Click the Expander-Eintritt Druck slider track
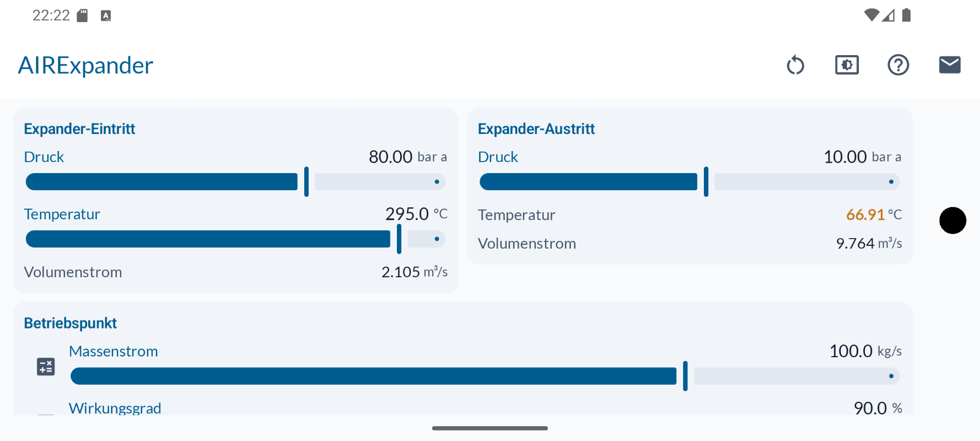 click(235, 181)
